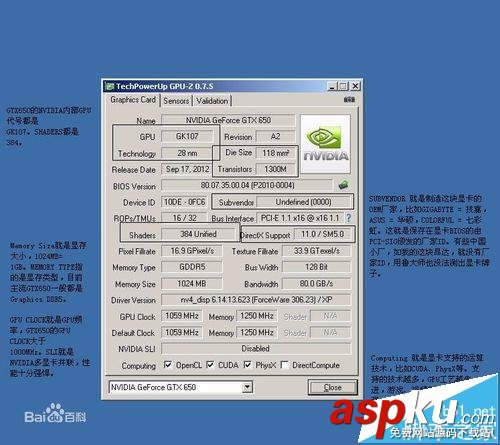The image size is (500, 445).
Task: Click the Transistors value 1300M
Action: 275,169
